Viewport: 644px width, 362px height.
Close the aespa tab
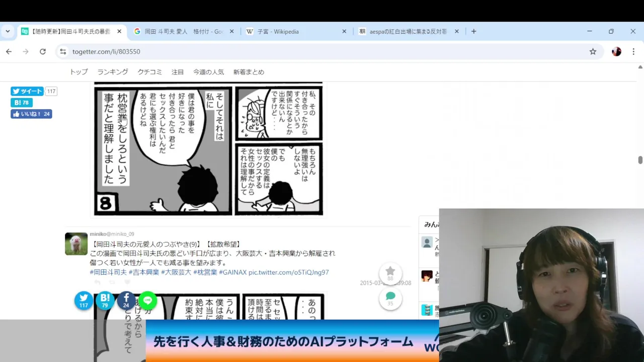(x=456, y=31)
